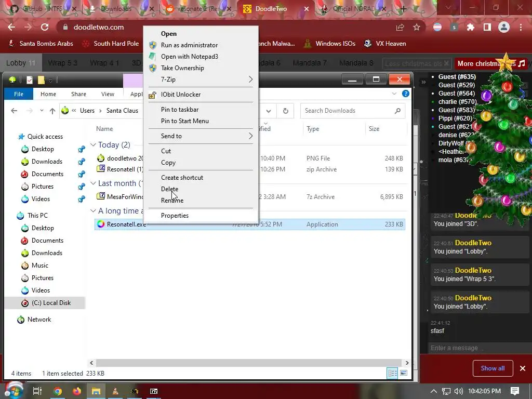Click the Show all downloads button
Screen dimensions: 532x399
pyautogui.click(x=493, y=368)
